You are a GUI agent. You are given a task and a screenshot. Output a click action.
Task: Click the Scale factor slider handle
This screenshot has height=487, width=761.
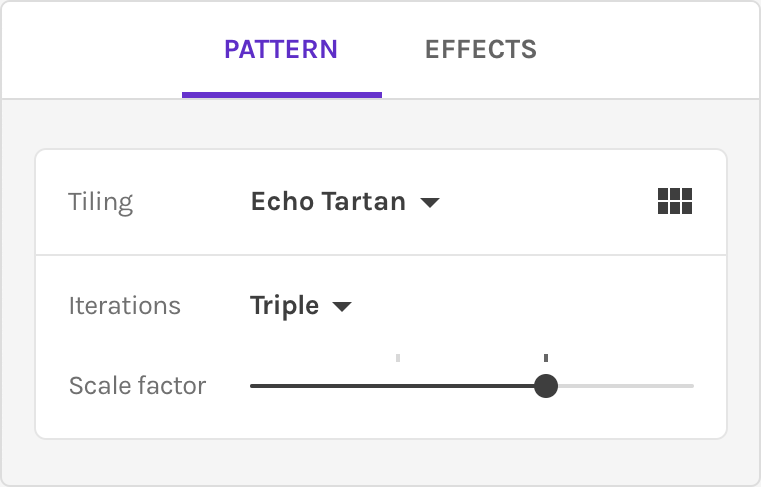pyautogui.click(x=546, y=386)
